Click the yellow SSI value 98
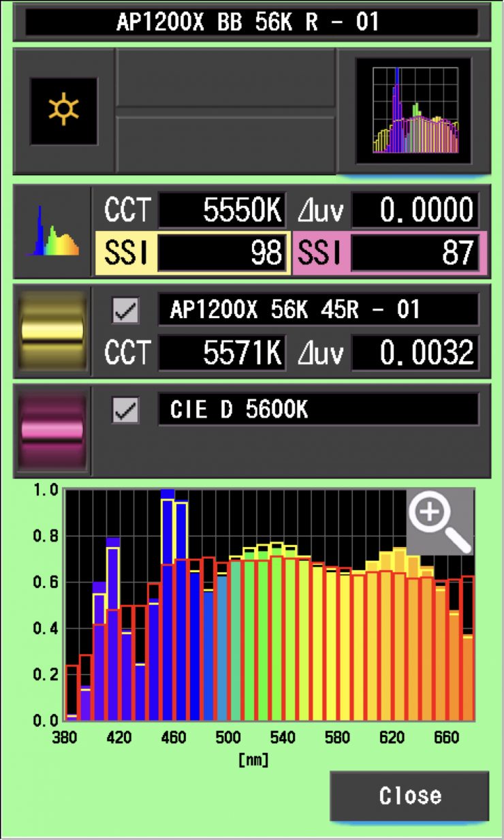The height and width of the screenshot is (840, 504). pos(221,253)
